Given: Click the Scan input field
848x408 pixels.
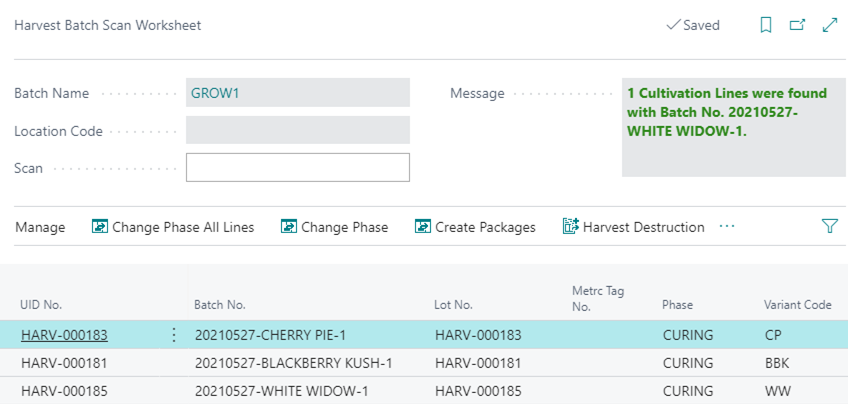Looking at the screenshot, I should coord(297,168).
